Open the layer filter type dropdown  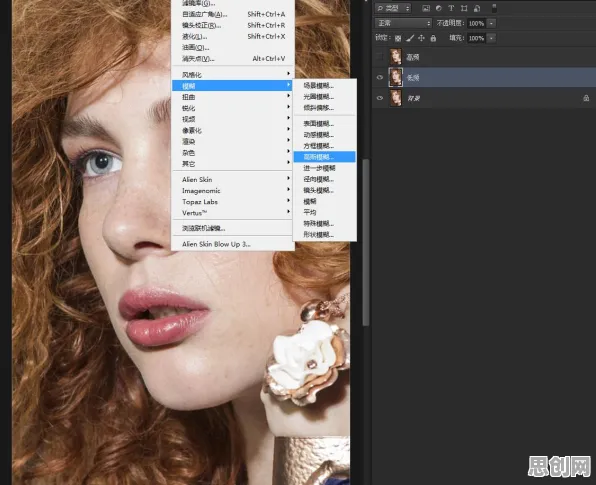pos(393,8)
